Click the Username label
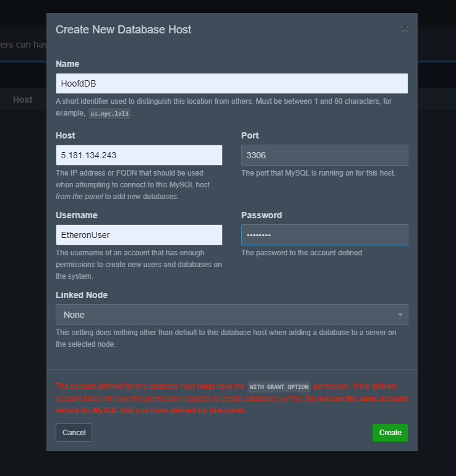The image size is (456, 476). [76, 215]
